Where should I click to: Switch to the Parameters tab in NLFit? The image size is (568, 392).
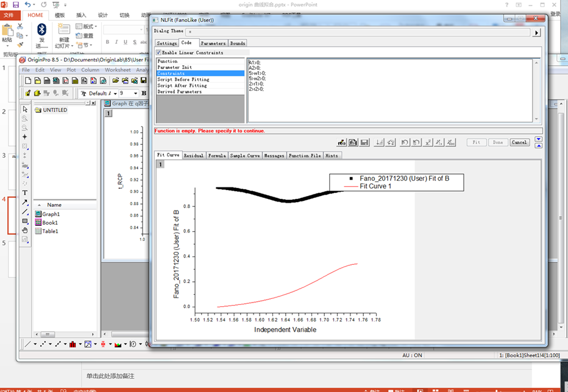213,43
